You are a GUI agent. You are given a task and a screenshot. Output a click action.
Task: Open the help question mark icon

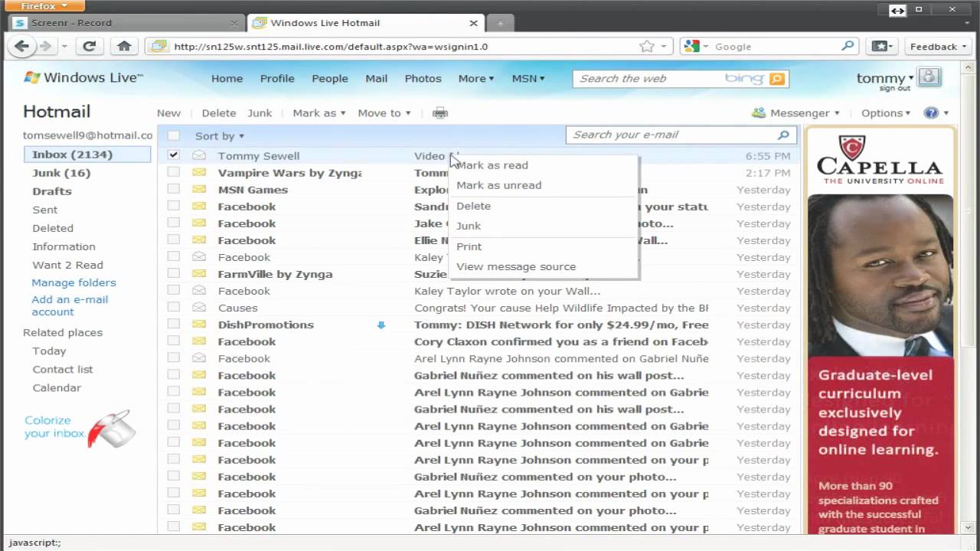931,113
